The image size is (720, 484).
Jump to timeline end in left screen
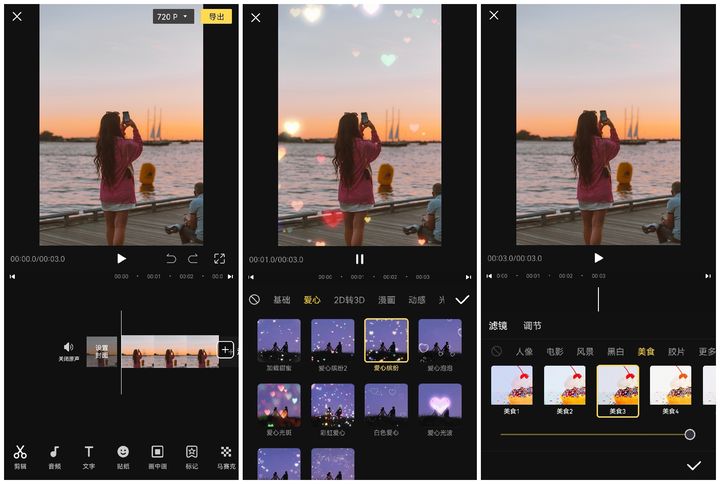(x=231, y=276)
